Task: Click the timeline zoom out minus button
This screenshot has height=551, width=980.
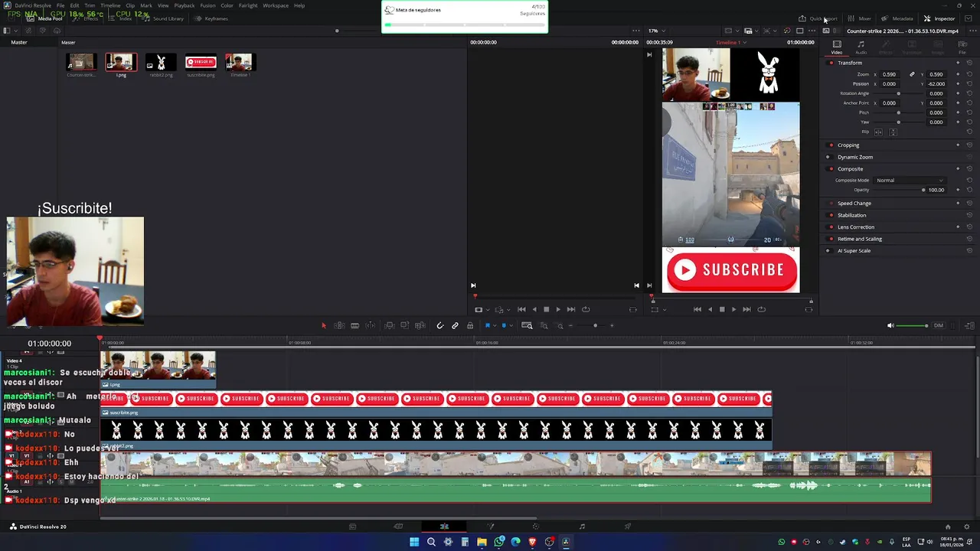Action: [570, 325]
